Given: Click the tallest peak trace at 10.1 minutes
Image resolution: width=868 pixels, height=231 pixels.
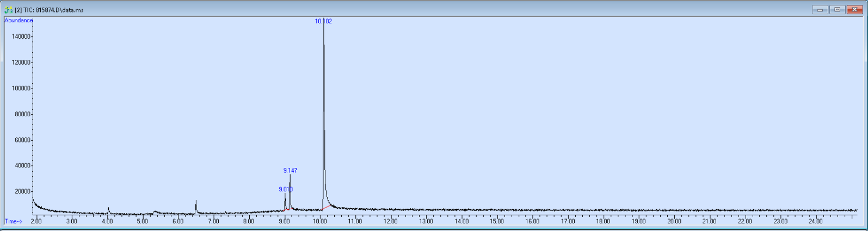Looking at the screenshot, I should coord(324,114).
